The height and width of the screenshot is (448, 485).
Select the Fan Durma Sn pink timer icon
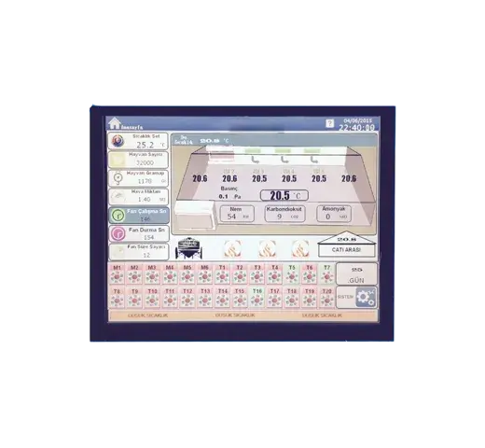[118, 233]
